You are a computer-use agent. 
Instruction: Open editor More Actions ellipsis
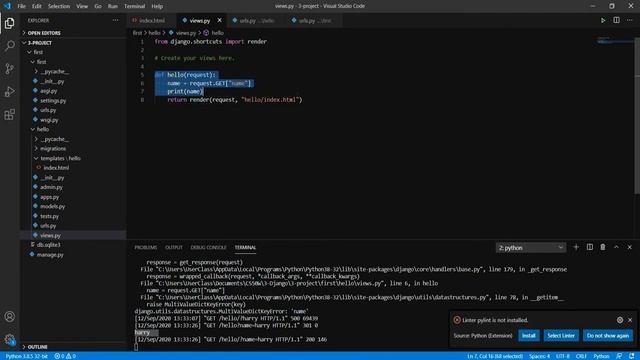pyautogui.click(x=630, y=20)
